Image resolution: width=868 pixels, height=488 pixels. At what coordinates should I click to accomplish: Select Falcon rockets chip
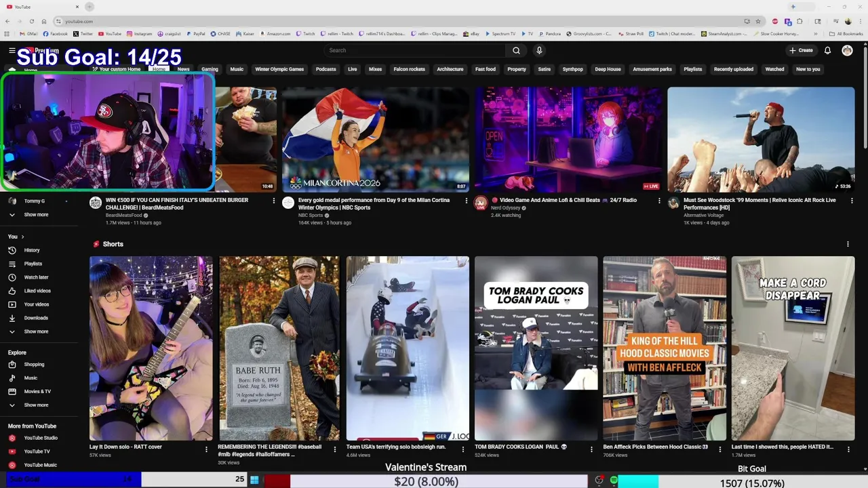click(x=409, y=69)
